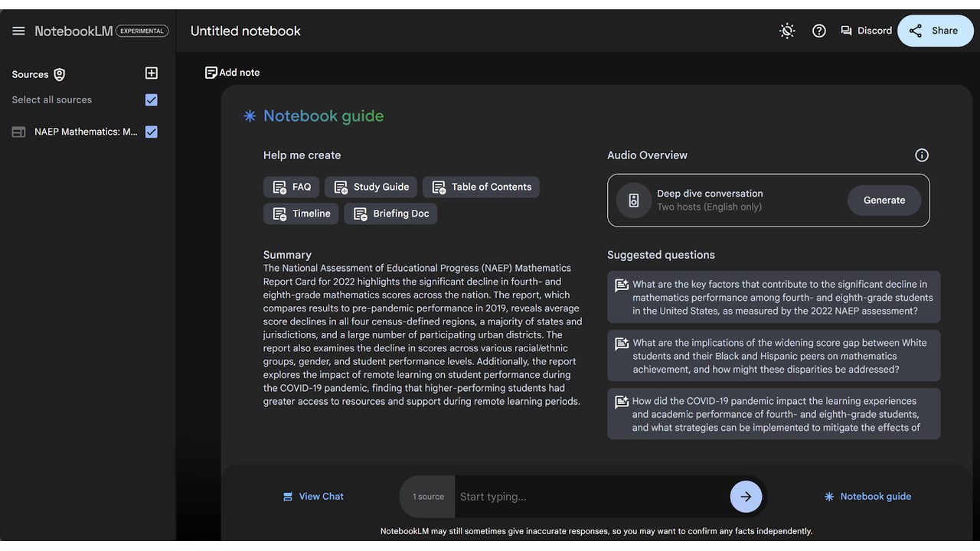Click the Sources shield privacy icon

pyautogui.click(x=60, y=74)
